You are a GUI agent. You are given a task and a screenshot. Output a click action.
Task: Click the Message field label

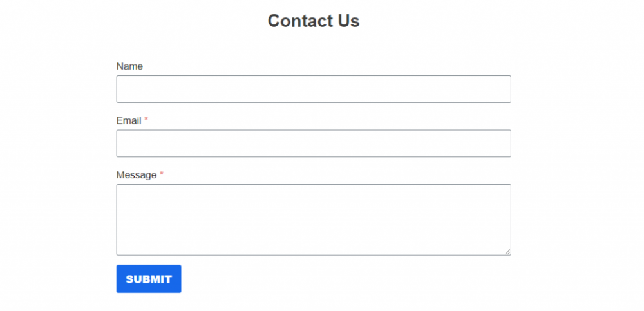(137, 175)
